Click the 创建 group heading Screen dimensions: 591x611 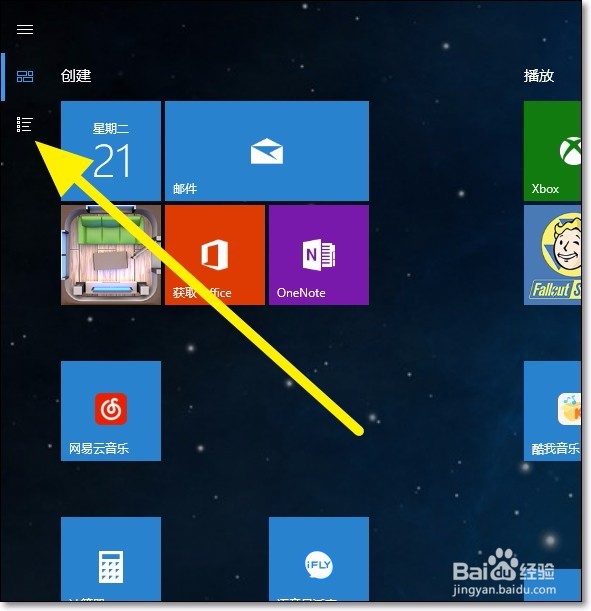(76, 76)
